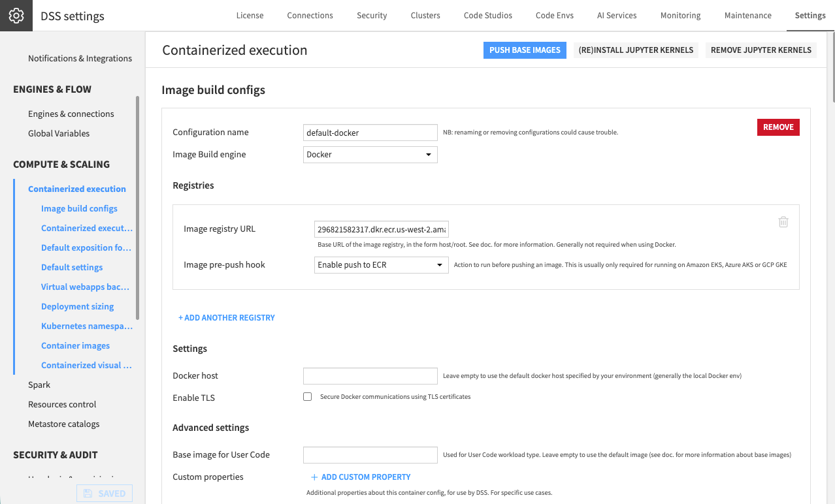The image size is (835, 504).
Task: Click the plus icon for custom property
Action: pyautogui.click(x=314, y=477)
